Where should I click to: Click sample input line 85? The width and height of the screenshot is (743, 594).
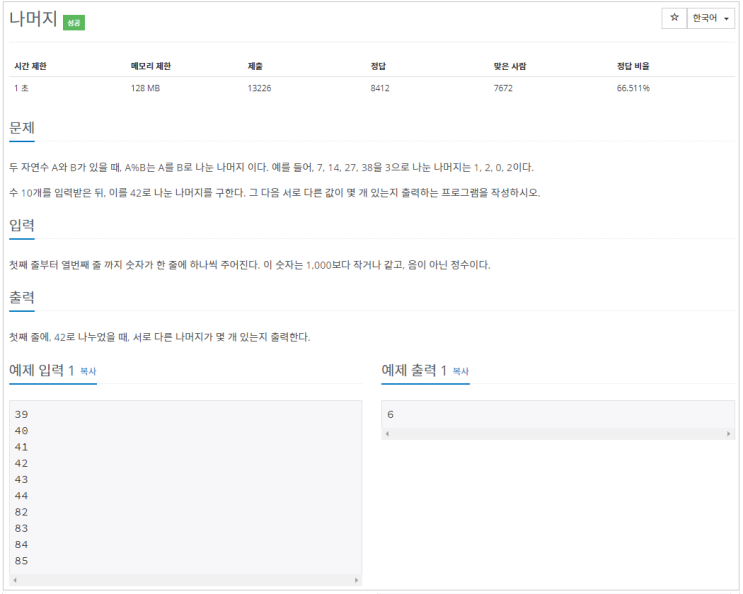point(21,561)
